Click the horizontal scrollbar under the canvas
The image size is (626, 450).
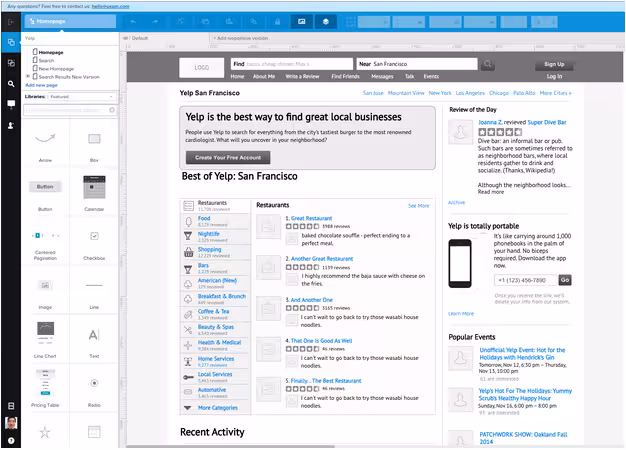[231, 446]
